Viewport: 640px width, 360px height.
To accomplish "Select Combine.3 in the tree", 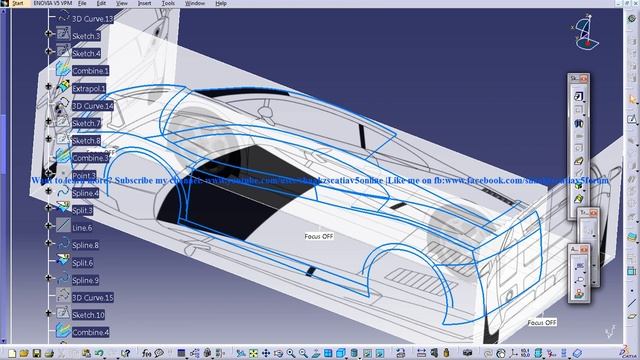I will click(x=90, y=158).
